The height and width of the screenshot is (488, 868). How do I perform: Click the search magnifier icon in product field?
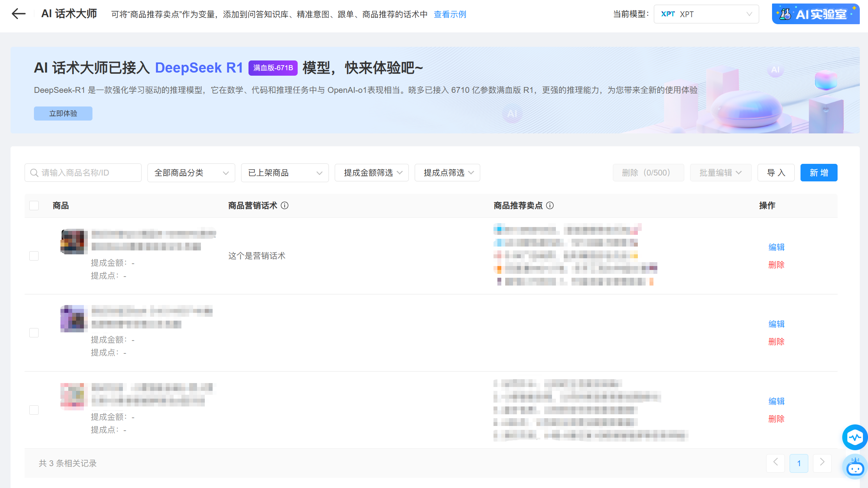(34, 173)
